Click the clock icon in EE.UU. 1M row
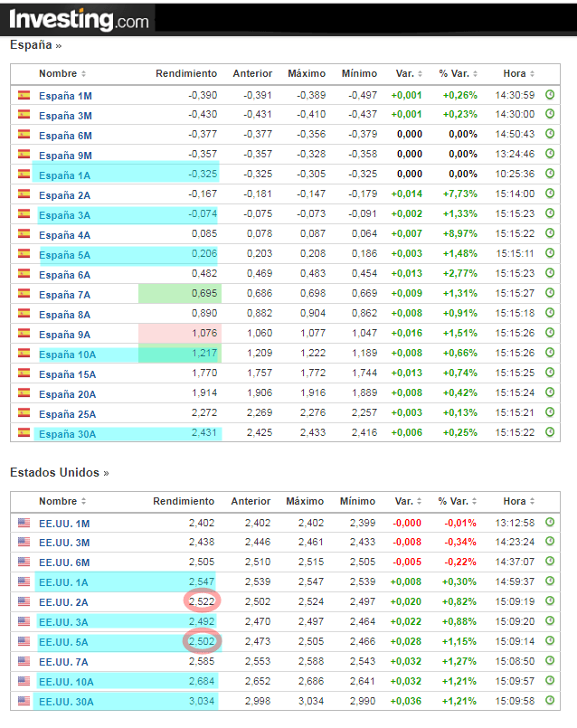Image resolution: width=577 pixels, height=728 pixels. 550,523
